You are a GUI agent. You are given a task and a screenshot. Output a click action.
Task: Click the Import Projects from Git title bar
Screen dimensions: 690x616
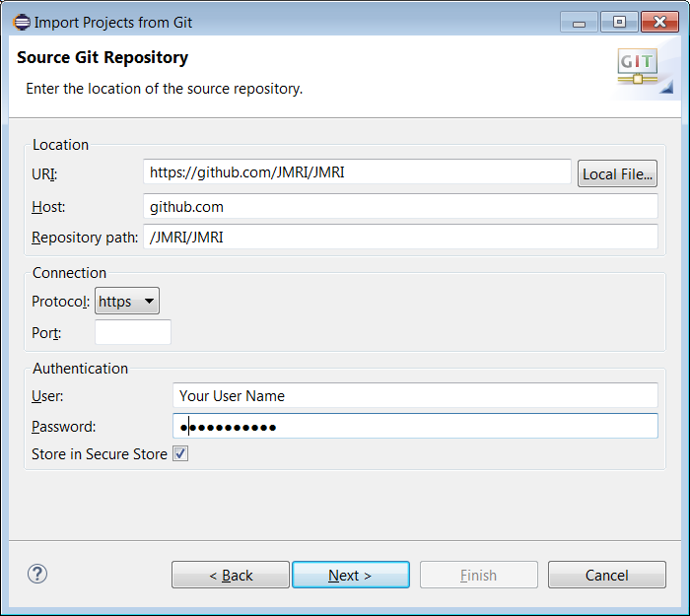pos(296,21)
